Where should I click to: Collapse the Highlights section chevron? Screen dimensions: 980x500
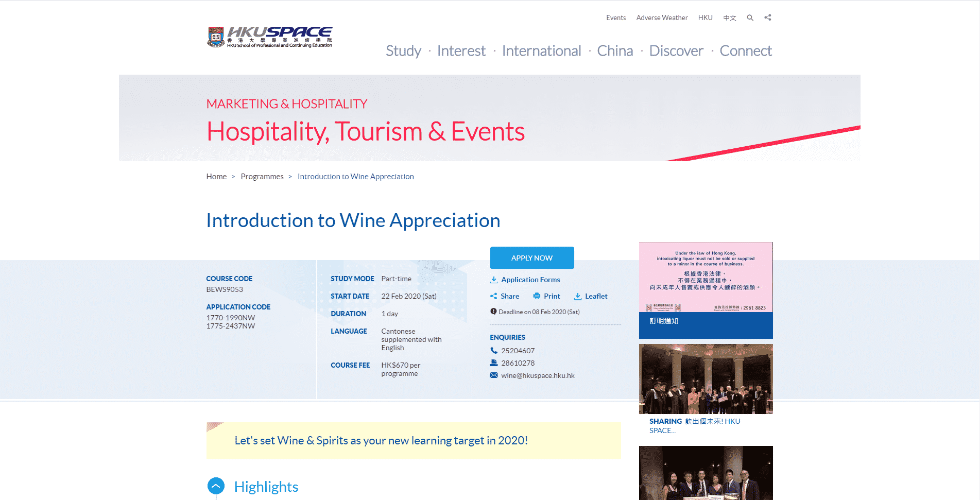(216, 486)
